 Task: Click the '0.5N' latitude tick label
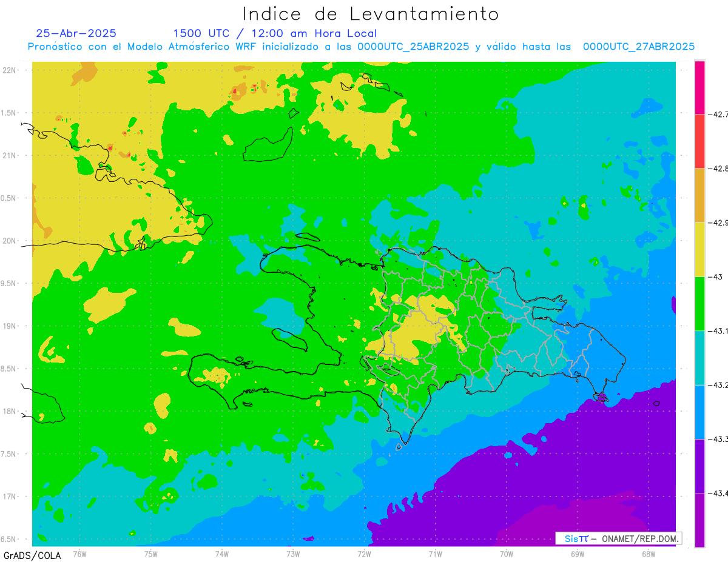coord(8,198)
